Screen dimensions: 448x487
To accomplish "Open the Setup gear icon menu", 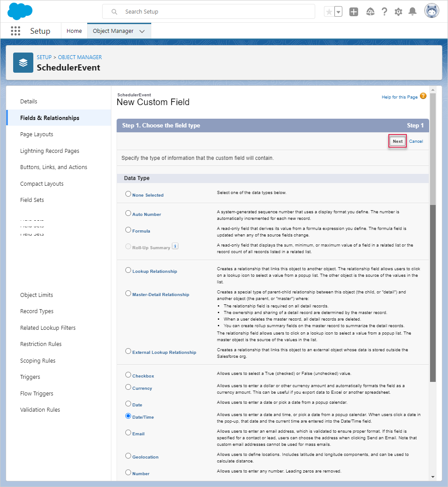I will click(398, 12).
